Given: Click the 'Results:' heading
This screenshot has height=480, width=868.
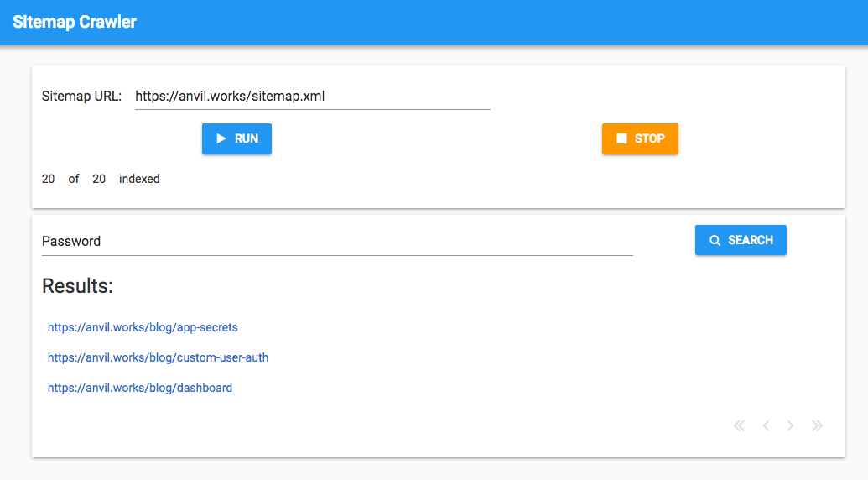Looking at the screenshot, I should 77,286.
